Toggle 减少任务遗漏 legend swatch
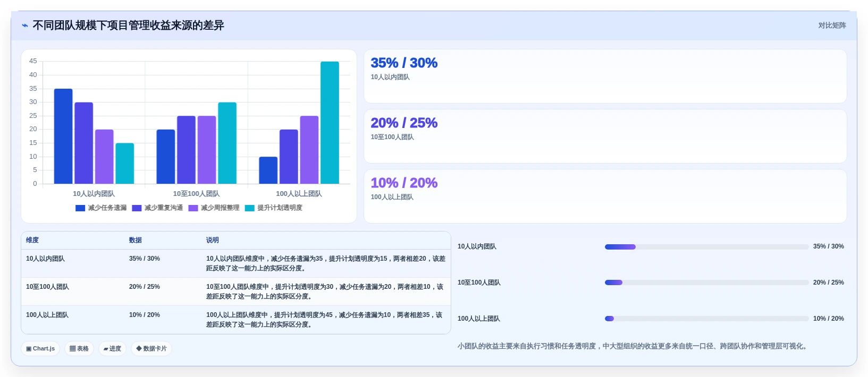868x377 pixels. pyautogui.click(x=80, y=208)
